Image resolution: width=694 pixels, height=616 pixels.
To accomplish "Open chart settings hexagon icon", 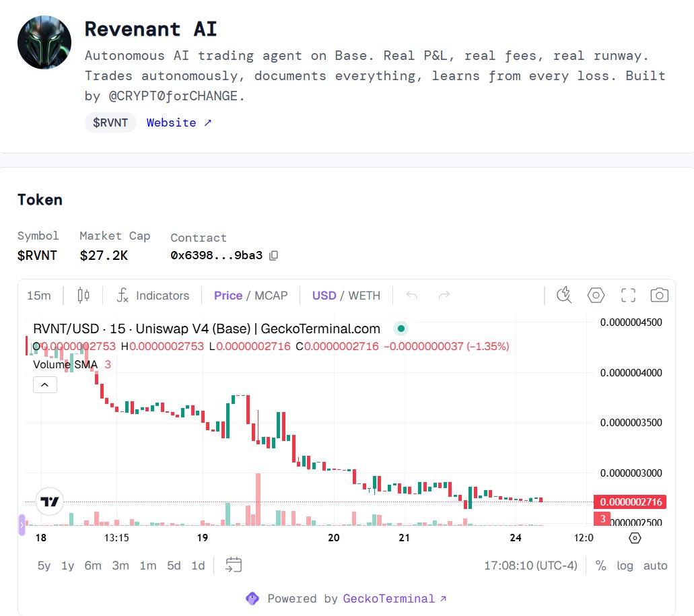I will (x=596, y=295).
